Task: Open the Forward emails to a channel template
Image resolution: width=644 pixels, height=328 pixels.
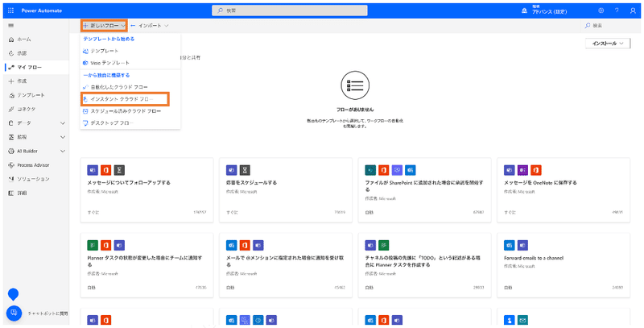Action: pos(563,265)
